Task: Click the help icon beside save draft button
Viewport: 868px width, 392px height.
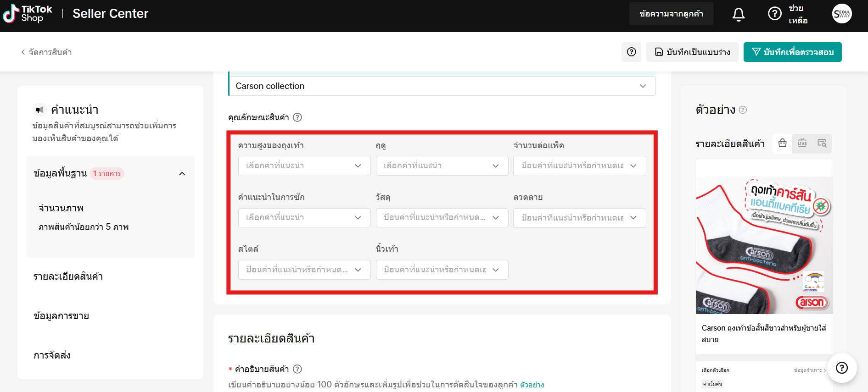Action: coord(632,52)
